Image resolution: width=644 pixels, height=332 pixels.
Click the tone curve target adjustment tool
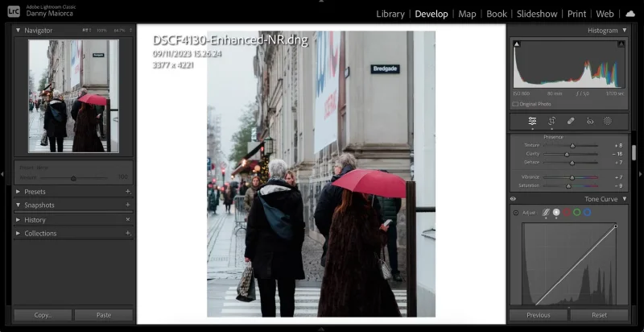click(x=516, y=213)
